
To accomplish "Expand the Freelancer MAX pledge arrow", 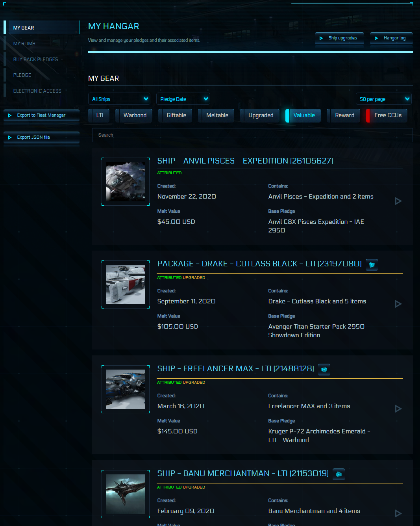I will pos(398,409).
